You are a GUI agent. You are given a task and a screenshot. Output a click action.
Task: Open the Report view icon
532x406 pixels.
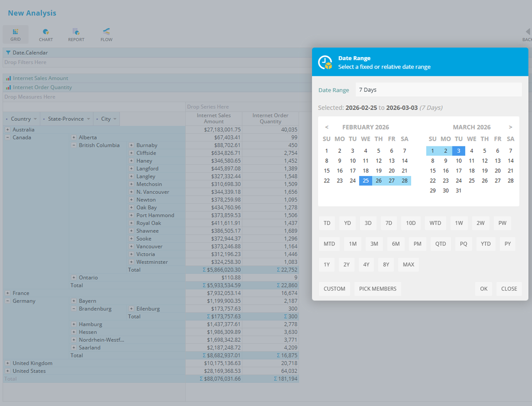point(76,32)
